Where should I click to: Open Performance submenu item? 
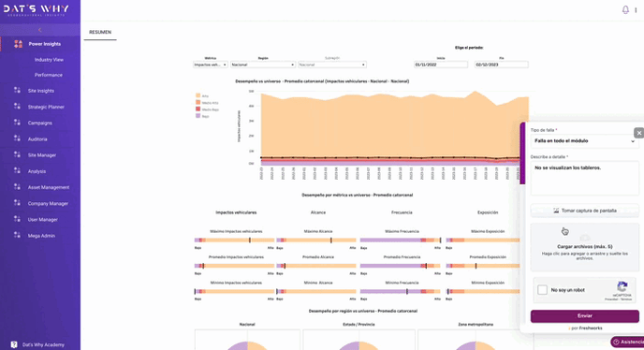(49, 75)
